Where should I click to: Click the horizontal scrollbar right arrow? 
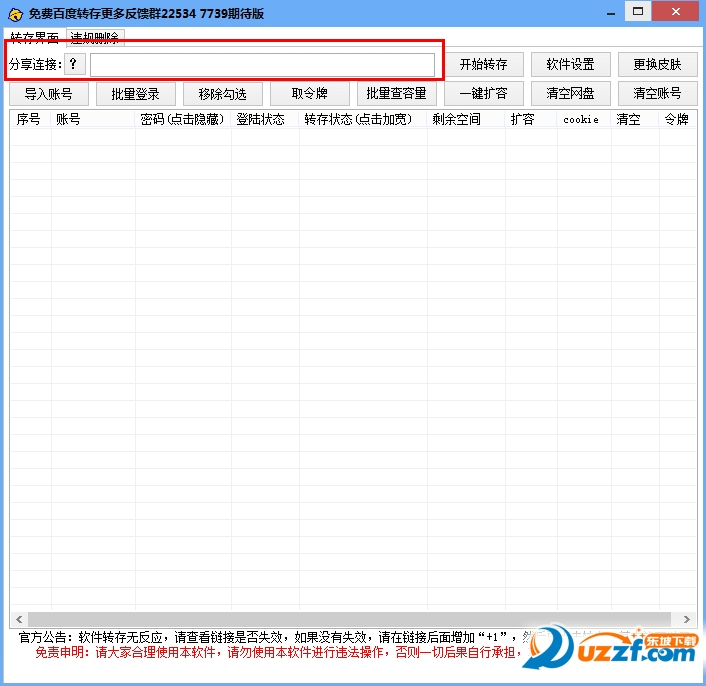[x=687, y=619]
